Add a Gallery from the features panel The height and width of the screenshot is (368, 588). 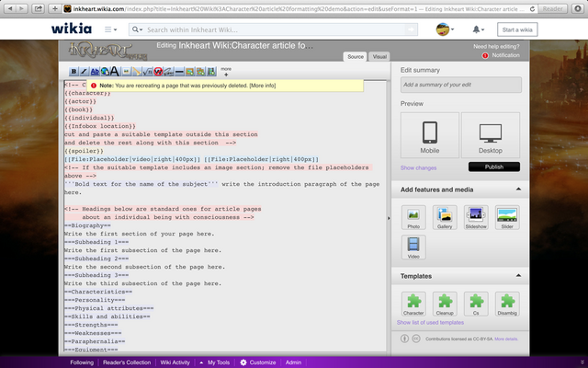(x=445, y=217)
